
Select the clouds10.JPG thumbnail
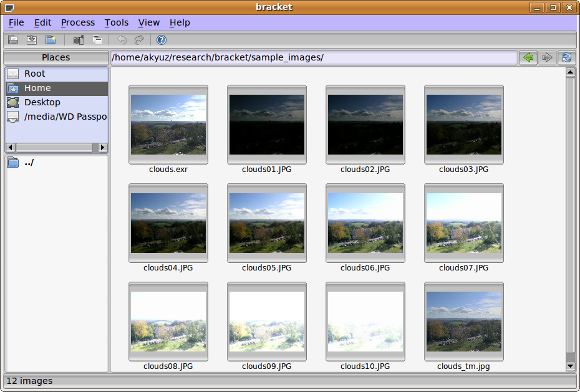pyautogui.click(x=365, y=322)
